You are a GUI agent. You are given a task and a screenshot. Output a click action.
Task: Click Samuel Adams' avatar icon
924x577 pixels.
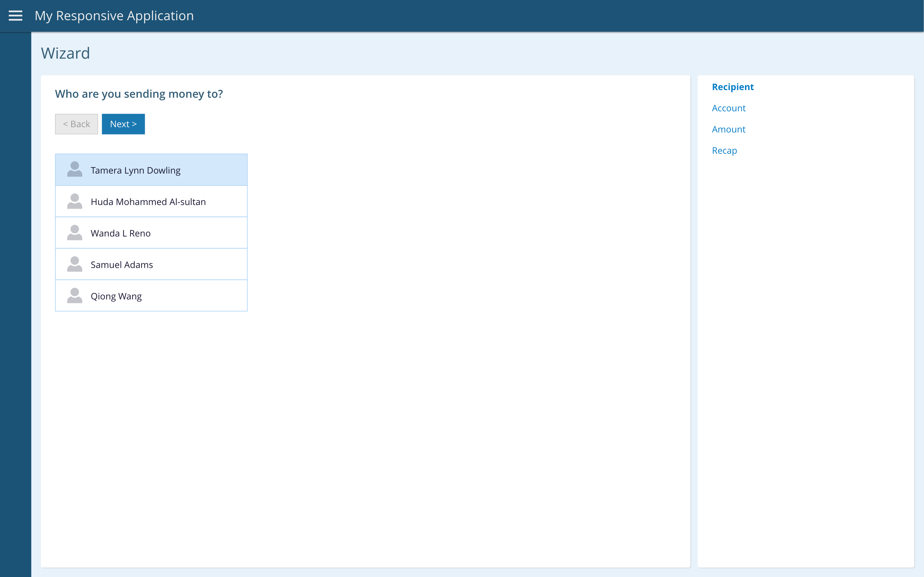pos(75,264)
